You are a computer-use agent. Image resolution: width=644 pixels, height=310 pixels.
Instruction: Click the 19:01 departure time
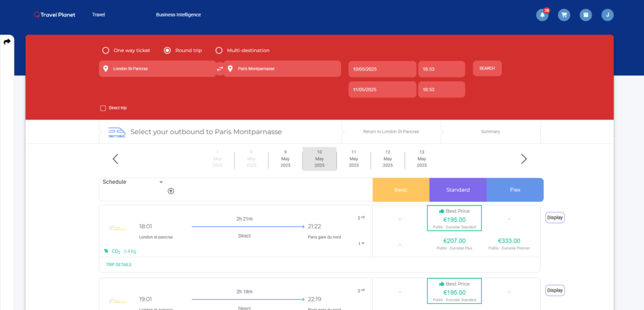146,299
